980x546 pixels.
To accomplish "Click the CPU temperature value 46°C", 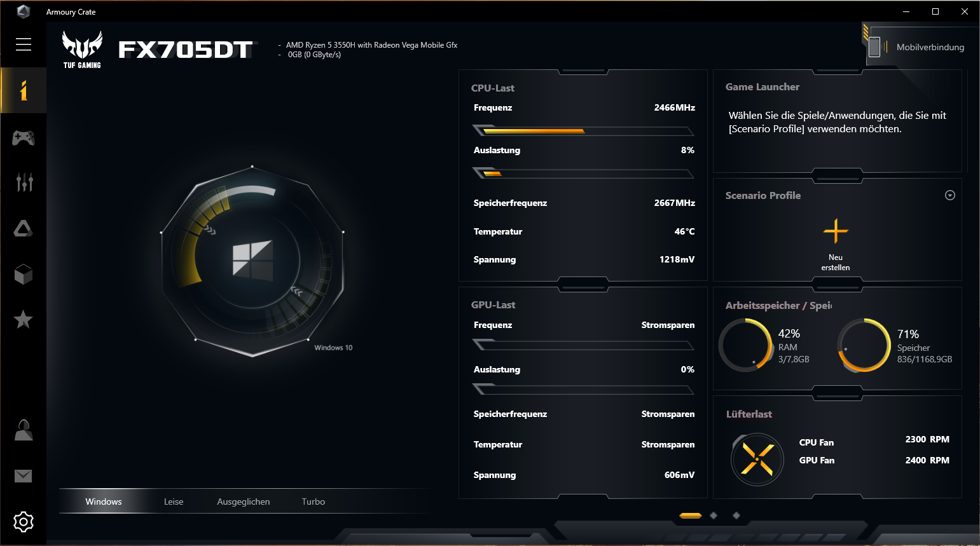I will pos(685,232).
